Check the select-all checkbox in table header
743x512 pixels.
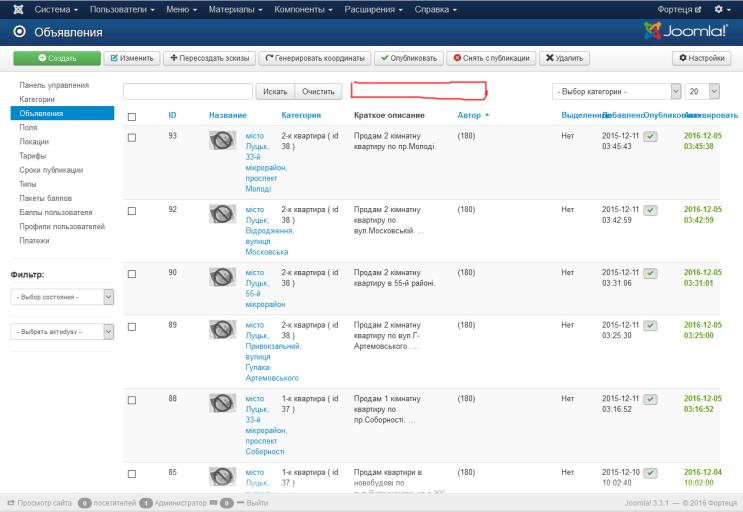pos(132,117)
